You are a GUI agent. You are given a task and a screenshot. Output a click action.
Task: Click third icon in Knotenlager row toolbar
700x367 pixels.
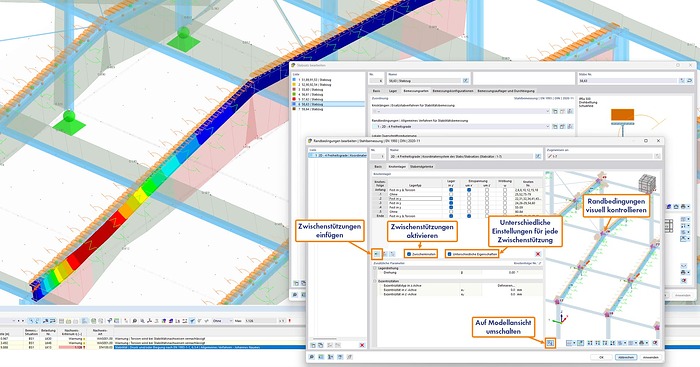(392, 254)
